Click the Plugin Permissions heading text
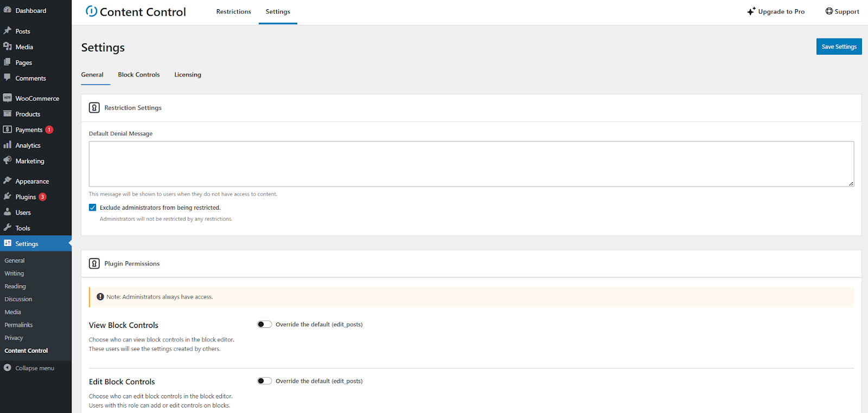Image resolution: width=868 pixels, height=413 pixels. [x=132, y=263]
